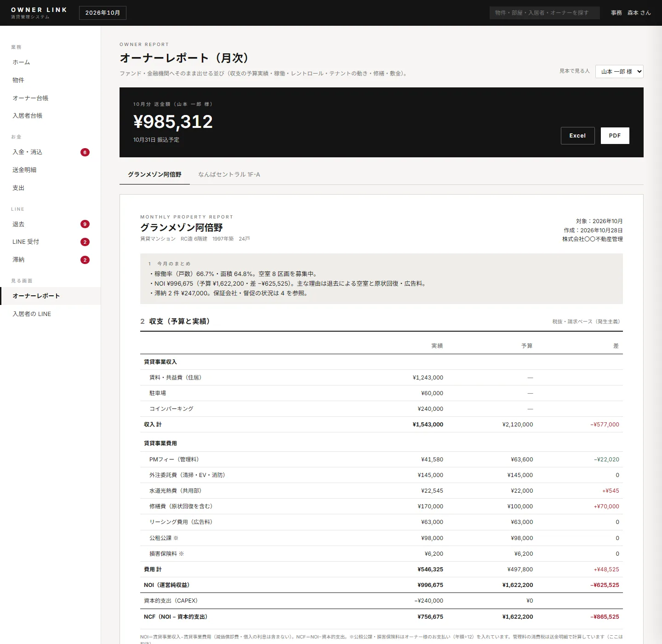Click the 2026年10月 month selector button
The height and width of the screenshot is (644, 662).
tap(103, 13)
